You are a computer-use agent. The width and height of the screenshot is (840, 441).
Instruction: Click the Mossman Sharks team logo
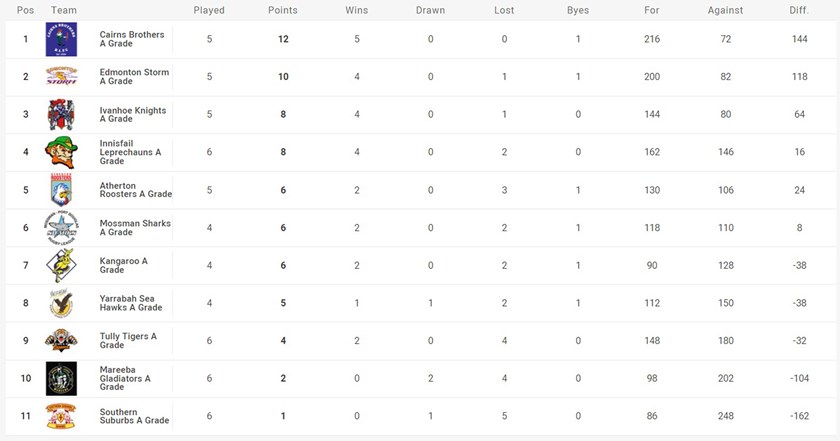pyautogui.click(x=61, y=228)
